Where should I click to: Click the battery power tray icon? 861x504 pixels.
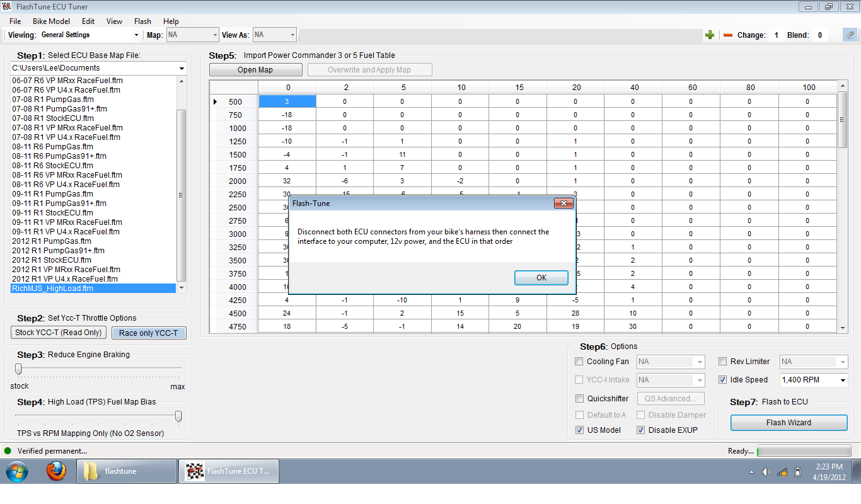[797, 472]
